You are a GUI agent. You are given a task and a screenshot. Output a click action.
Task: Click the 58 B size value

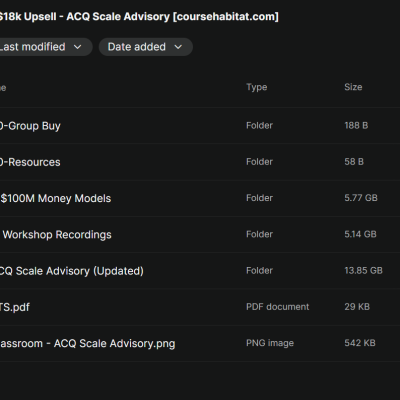(x=354, y=162)
